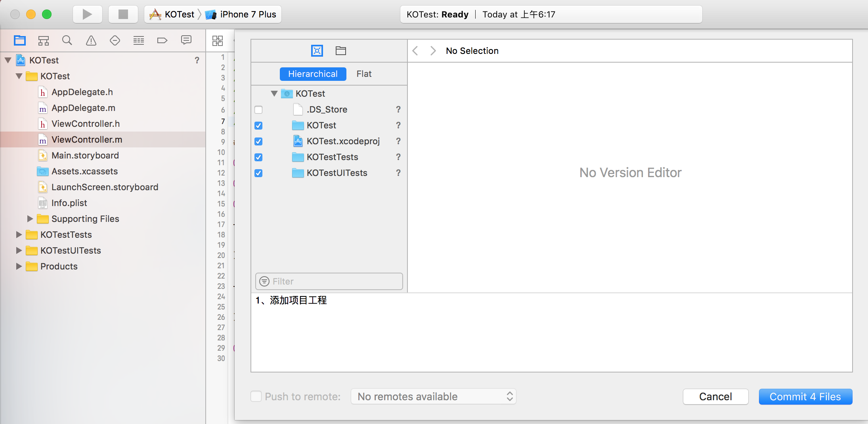Uncheck the KOTest.xcodeproj checkbox

click(258, 141)
